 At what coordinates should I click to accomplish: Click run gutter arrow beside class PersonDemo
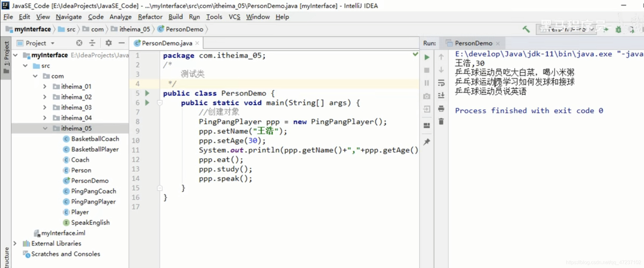147,93
